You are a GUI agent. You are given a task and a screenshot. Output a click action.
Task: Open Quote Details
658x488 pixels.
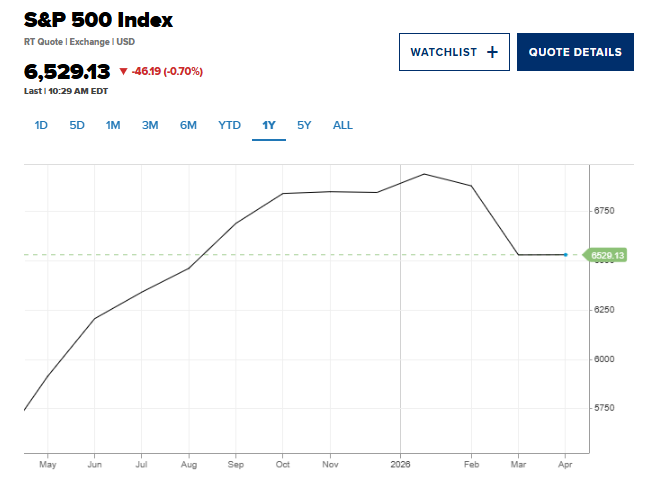(x=575, y=52)
